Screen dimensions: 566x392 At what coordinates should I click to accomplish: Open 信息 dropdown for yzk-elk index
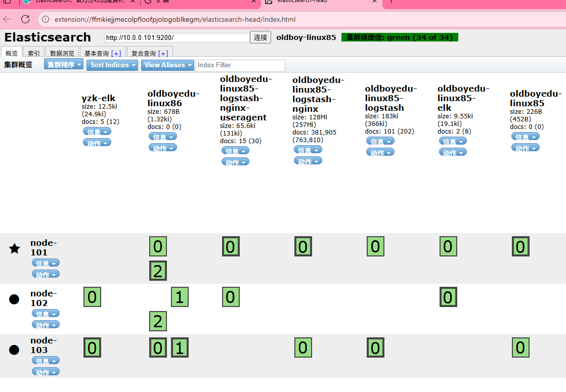point(97,132)
